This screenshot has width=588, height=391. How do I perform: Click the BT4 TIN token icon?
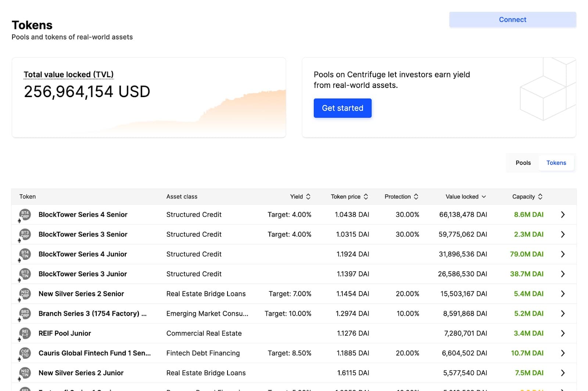[25, 254]
